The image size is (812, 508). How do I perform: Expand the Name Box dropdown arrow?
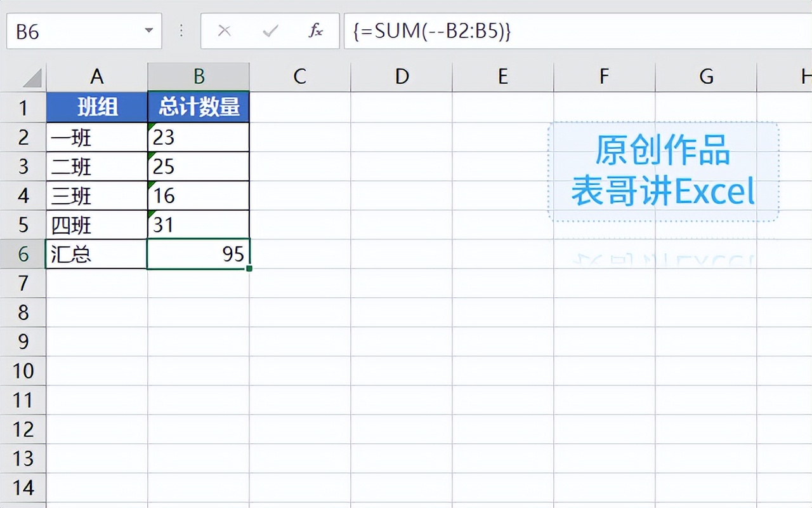[x=149, y=31]
